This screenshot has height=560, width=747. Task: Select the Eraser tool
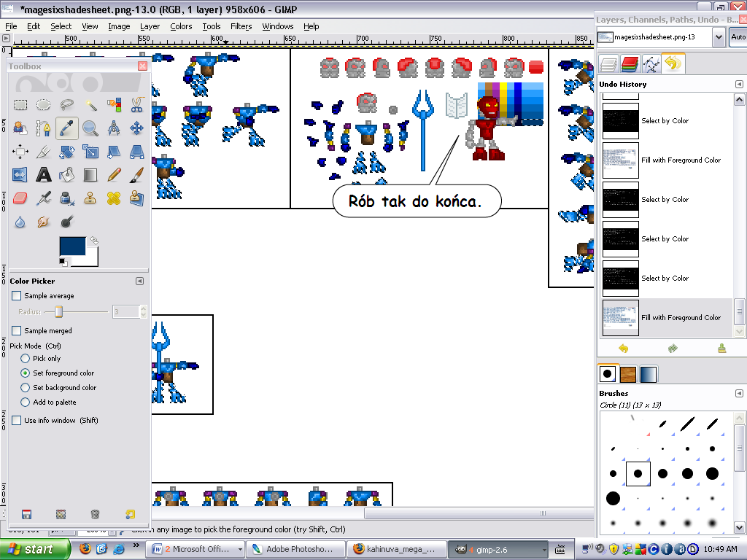click(20, 198)
